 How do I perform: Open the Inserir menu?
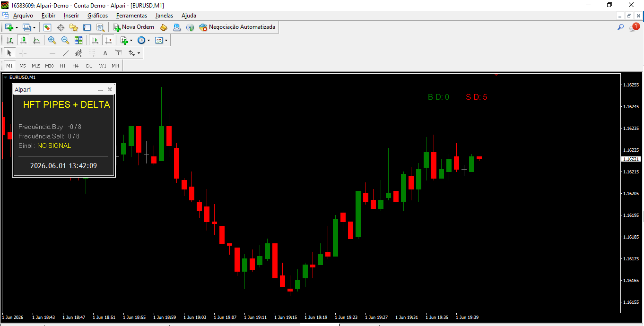pos(71,16)
